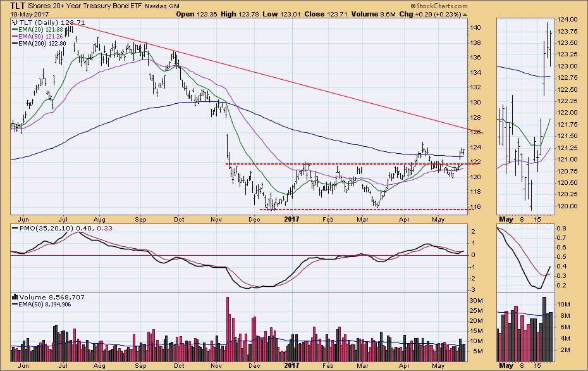Click the 124.00 label in the zoom panel
The image size is (588, 371).
567,20
